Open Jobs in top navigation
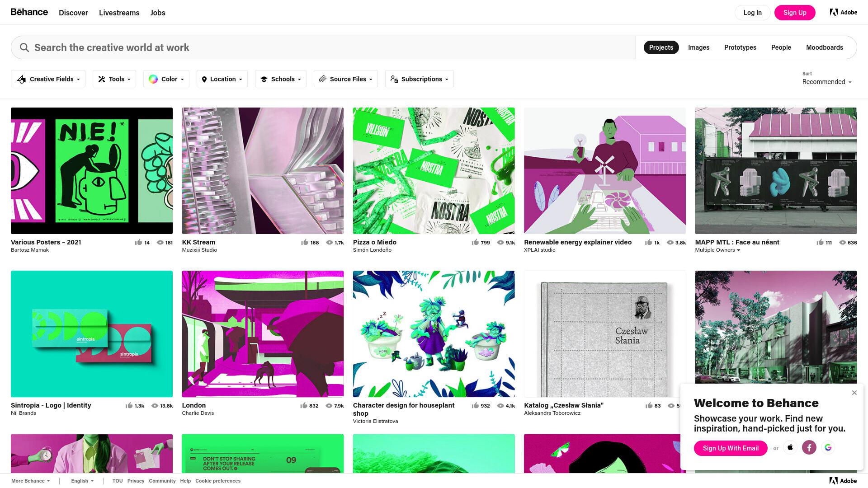 (158, 13)
